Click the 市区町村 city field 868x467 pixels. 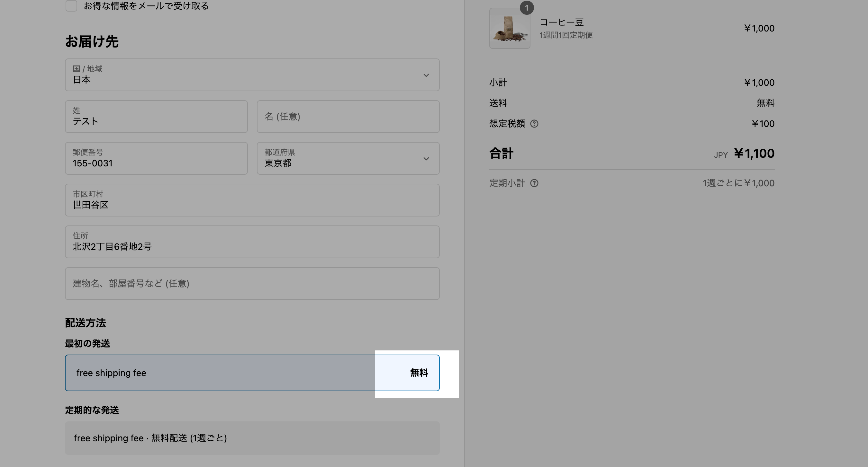tap(252, 200)
